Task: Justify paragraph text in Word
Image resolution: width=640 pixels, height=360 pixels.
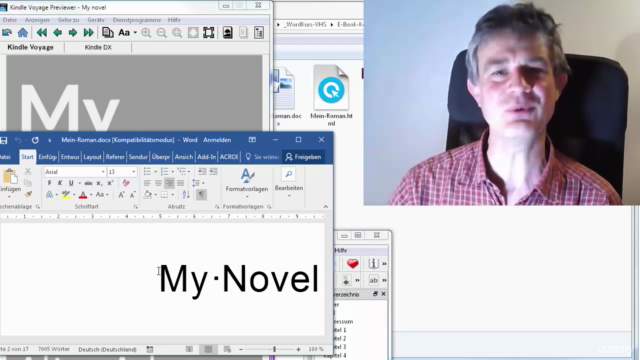Action: 180,183
